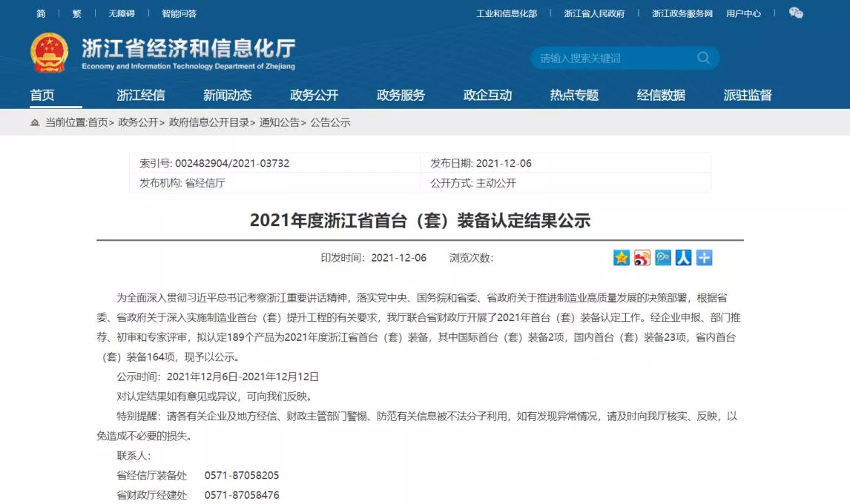The height and width of the screenshot is (504, 850).
Task: Select the 经信数据 navigation tab
Action: (661, 95)
